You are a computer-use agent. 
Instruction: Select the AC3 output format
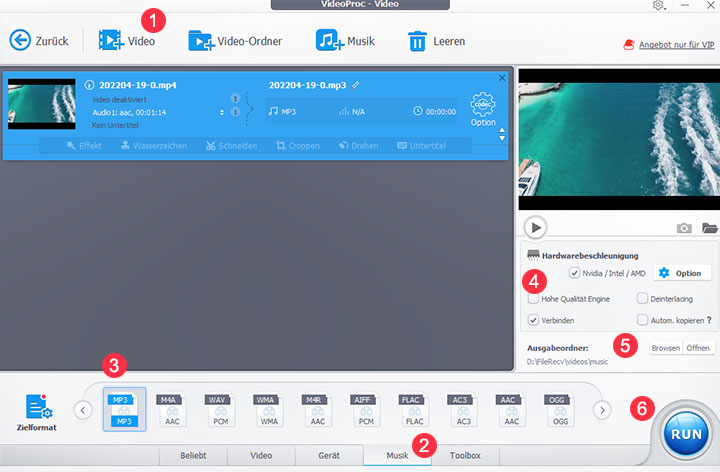[x=463, y=409]
